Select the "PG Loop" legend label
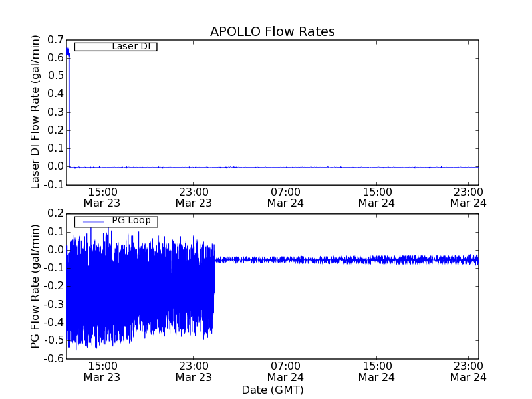 (x=131, y=221)
